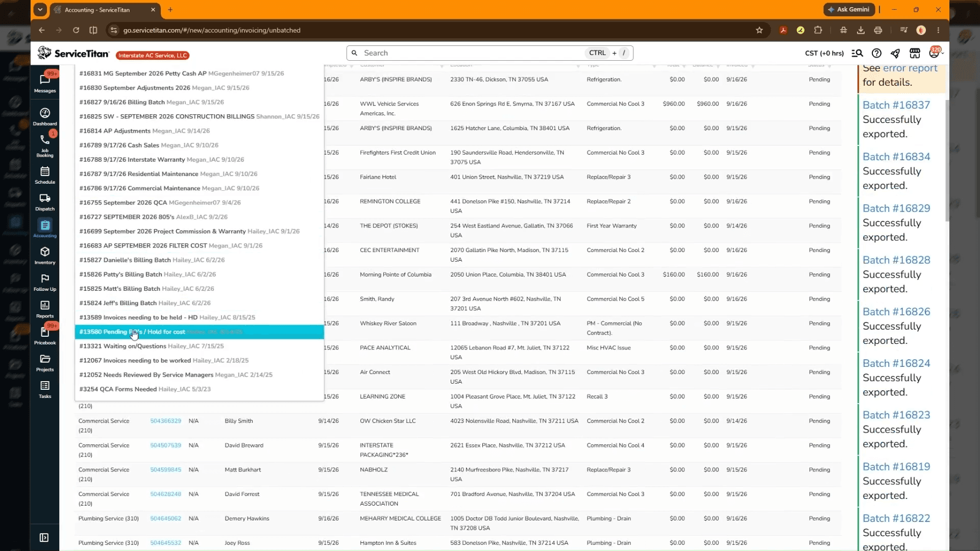Reload the current page
The image size is (980, 551).
(x=76, y=30)
